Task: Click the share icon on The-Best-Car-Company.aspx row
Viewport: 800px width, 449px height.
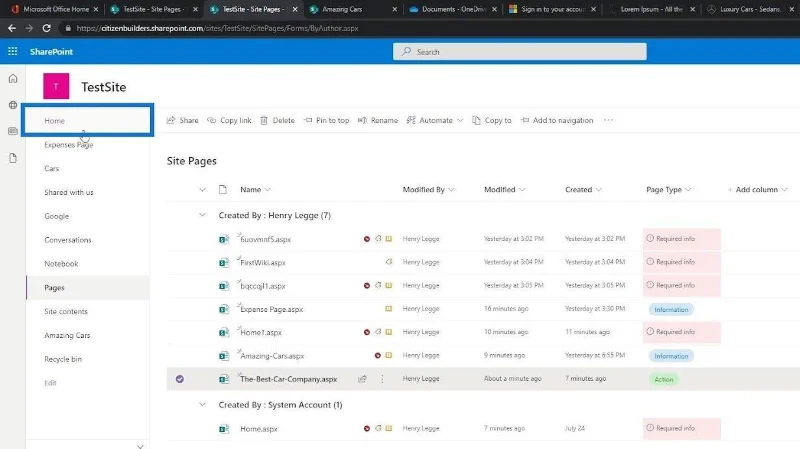Action: click(362, 379)
